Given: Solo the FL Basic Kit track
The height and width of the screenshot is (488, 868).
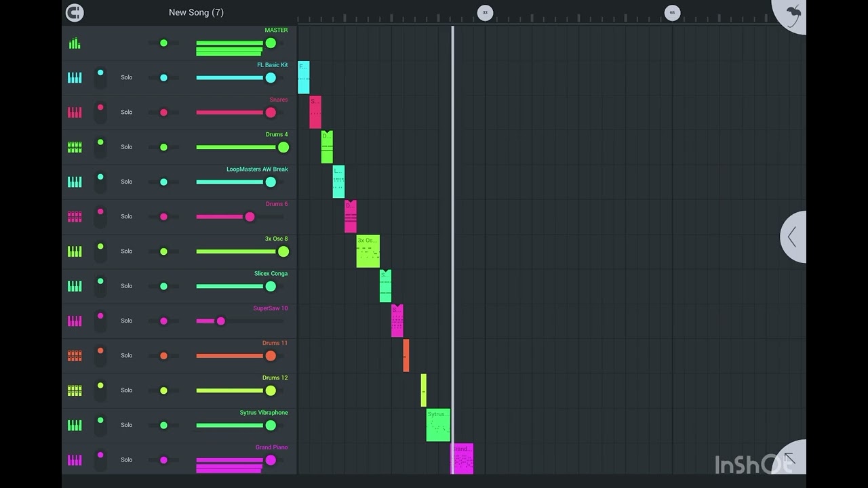Looking at the screenshot, I should click(127, 77).
